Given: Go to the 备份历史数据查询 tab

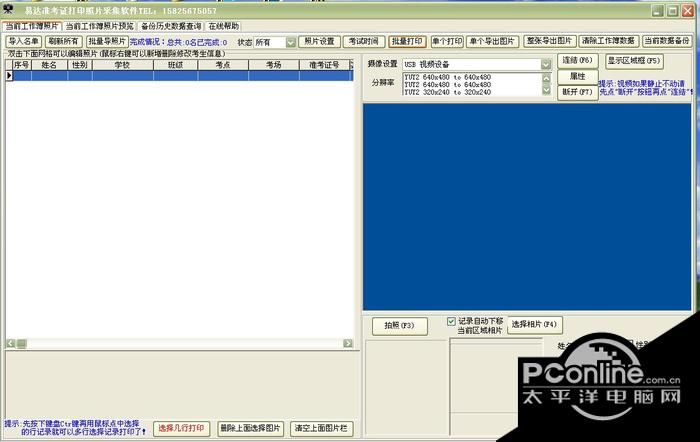Looking at the screenshot, I should (171, 26).
